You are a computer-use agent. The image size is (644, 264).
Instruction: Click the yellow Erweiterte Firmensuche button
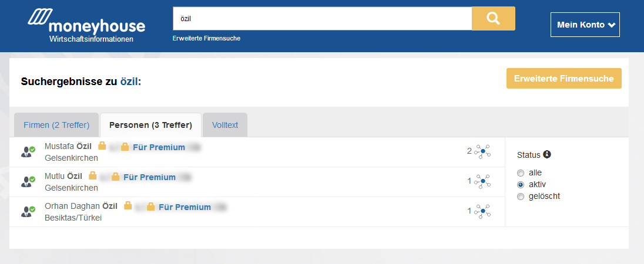[x=564, y=78]
